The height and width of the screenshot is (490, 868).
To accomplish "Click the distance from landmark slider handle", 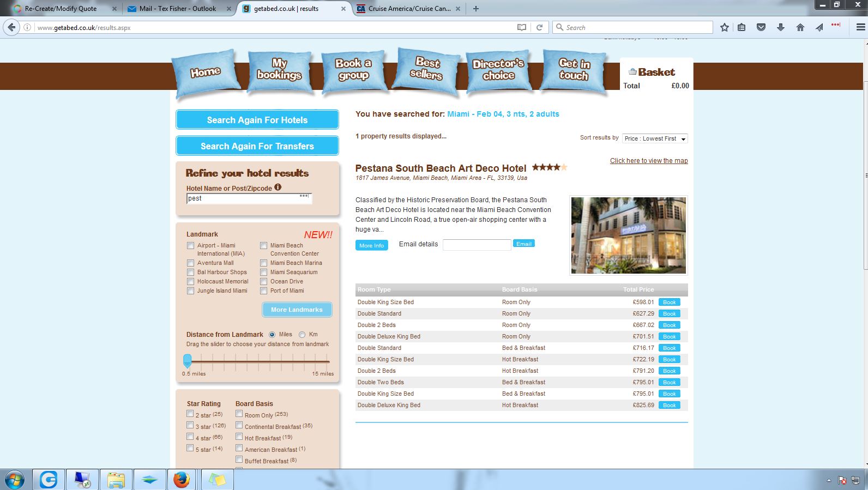I will click(188, 361).
